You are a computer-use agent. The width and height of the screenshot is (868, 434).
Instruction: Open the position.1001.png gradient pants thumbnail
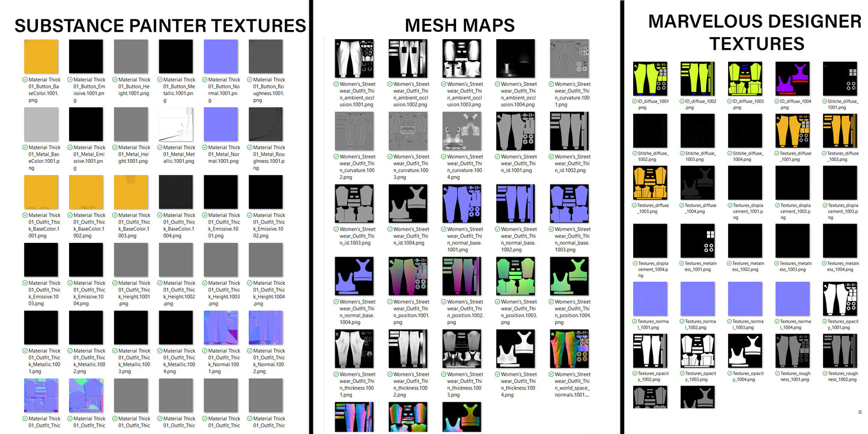(408, 277)
